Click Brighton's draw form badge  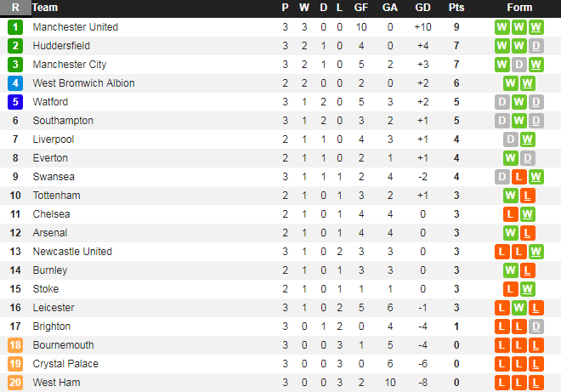535,327
